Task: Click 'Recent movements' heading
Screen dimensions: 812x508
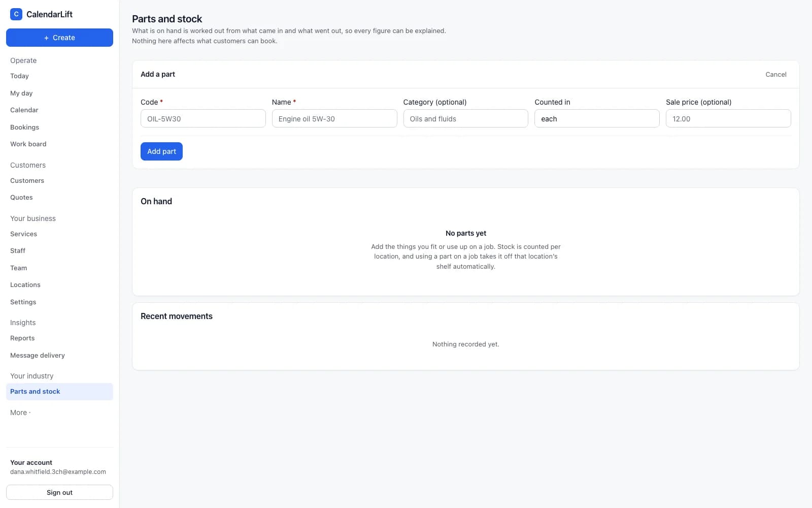Action: pyautogui.click(x=177, y=316)
